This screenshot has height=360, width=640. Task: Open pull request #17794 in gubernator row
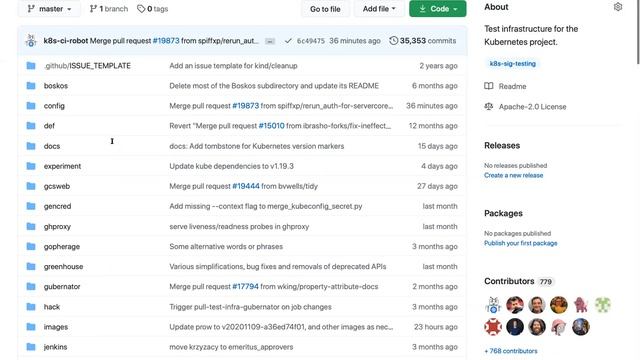245,287
